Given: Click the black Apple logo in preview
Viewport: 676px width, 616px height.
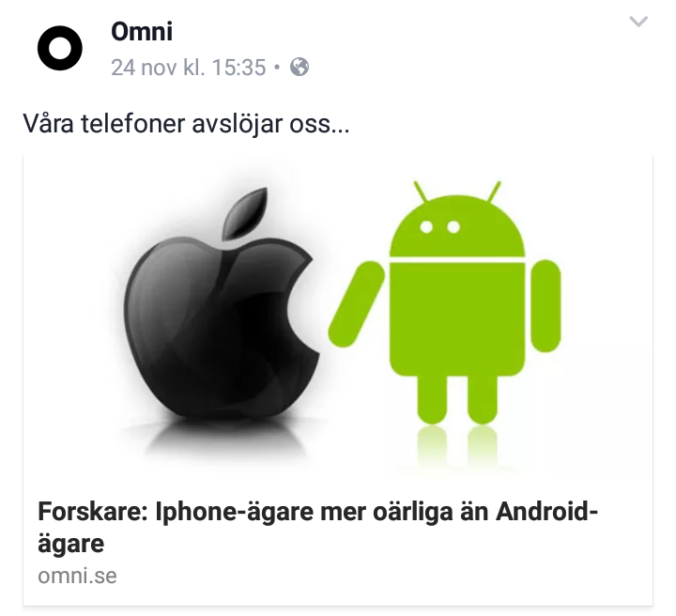Looking at the screenshot, I should click(222, 301).
